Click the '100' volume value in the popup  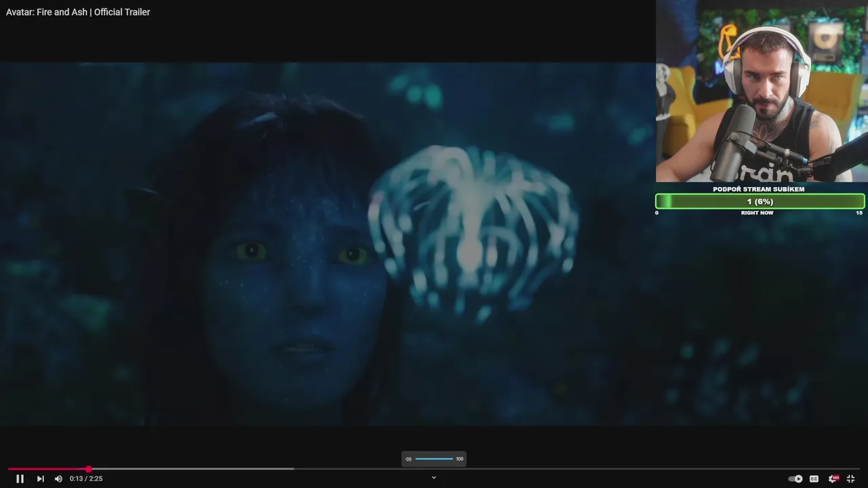[x=459, y=459]
